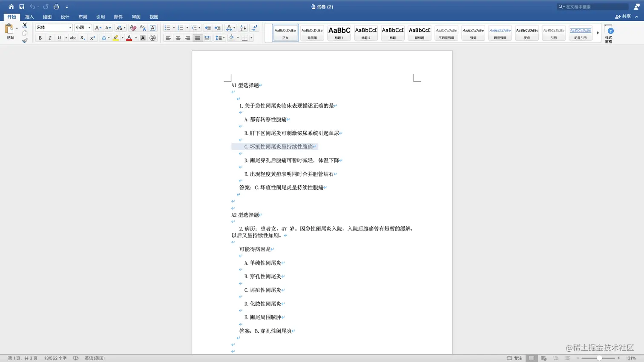Toggle strikethrough formatting
Viewport: 644px width, 362px height.
(x=73, y=38)
